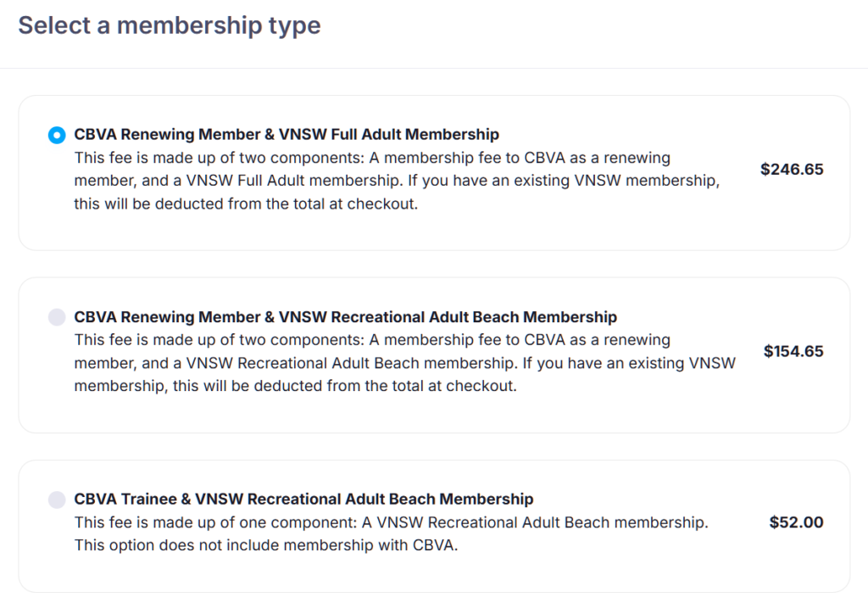Image resolution: width=868 pixels, height=603 pixels.
Task: Click the 'CBVA Renewing Member & VNSW Recreational Adult Beach Membership' title
Action: click(345, 317)
